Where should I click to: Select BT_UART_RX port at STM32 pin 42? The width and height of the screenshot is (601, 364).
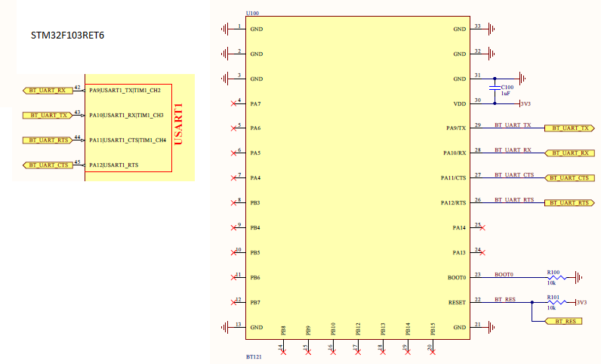pos(48,91)
